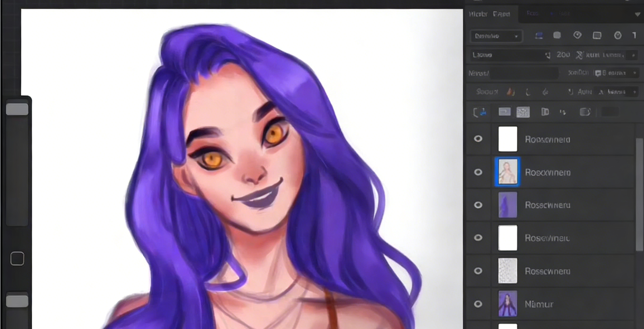Switch to the active leftmost panel tab
Screen dimensions: 644x329
point(490,14)
